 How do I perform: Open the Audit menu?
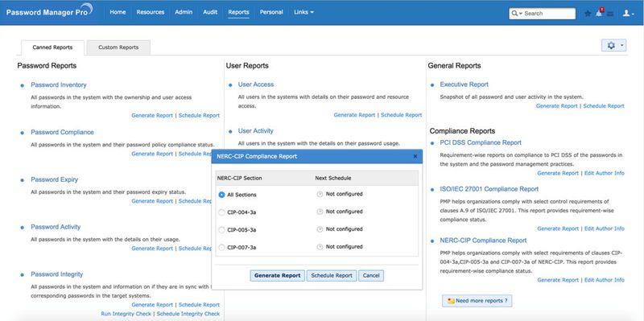point(210,12)
